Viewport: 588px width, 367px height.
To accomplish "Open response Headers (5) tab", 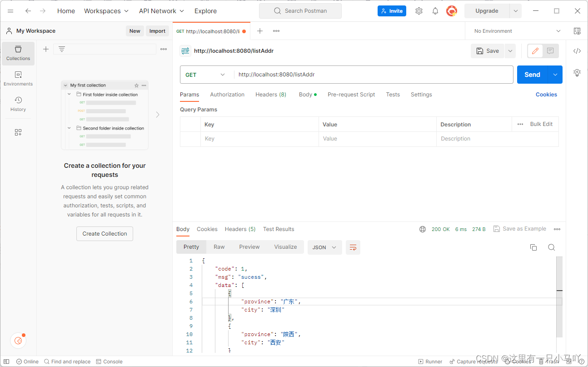I will click(240, 229).
